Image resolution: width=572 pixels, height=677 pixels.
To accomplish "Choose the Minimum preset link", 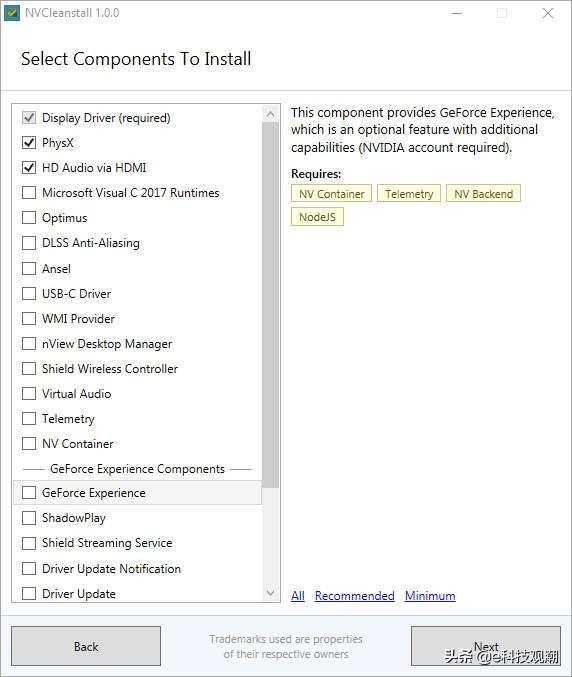I will pos(430,596).
